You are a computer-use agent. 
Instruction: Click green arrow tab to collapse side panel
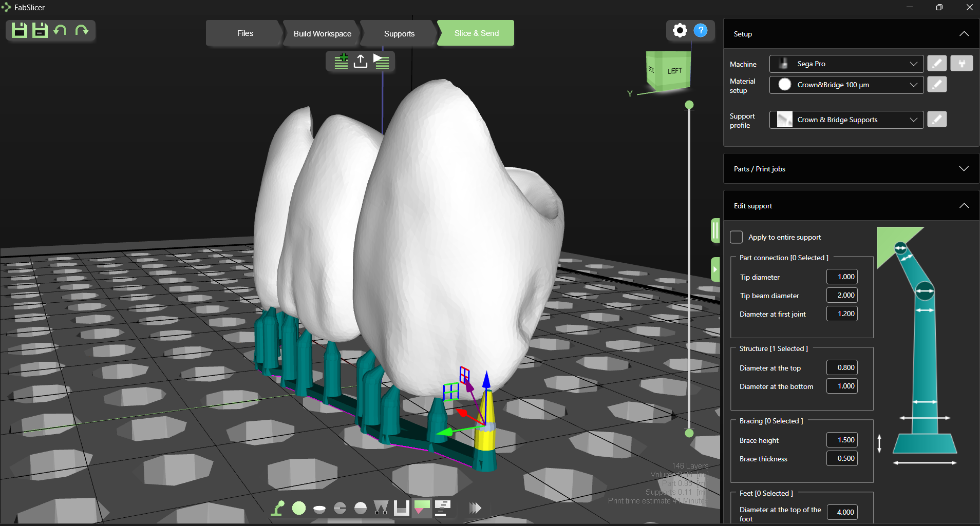(715, 269)
